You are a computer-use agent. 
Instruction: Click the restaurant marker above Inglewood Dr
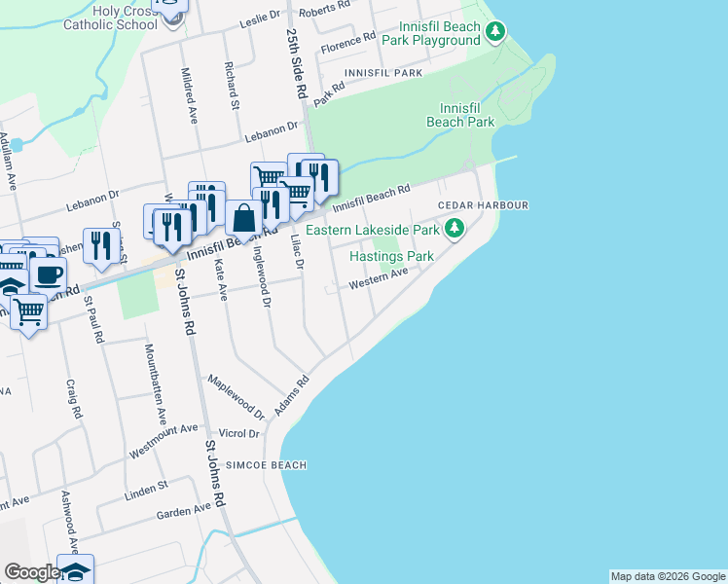272,207
